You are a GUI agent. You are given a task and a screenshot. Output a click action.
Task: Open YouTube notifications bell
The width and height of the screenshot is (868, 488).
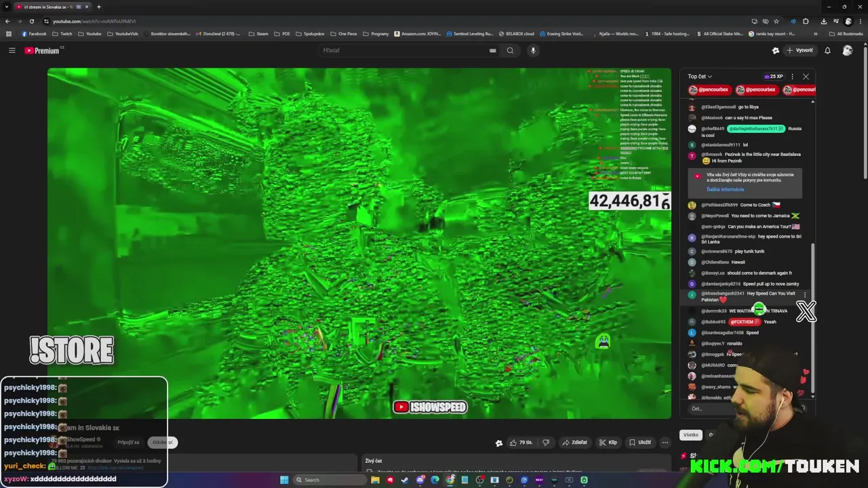click(x=827, y=50)
